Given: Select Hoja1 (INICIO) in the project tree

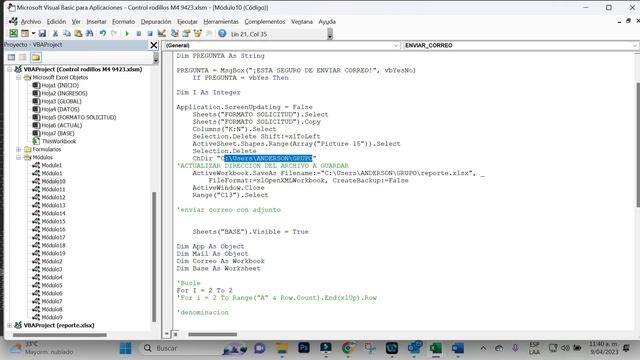Looking at the screenshot, I should tap(60, 85).
